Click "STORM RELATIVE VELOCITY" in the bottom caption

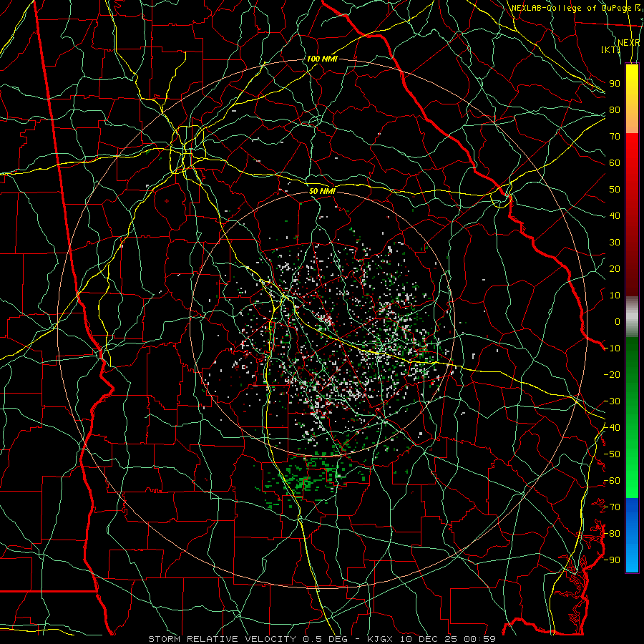223,639
